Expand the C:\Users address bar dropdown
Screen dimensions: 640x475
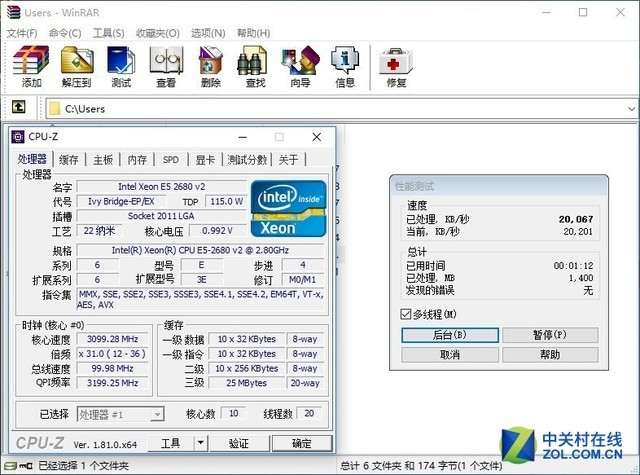631,109
